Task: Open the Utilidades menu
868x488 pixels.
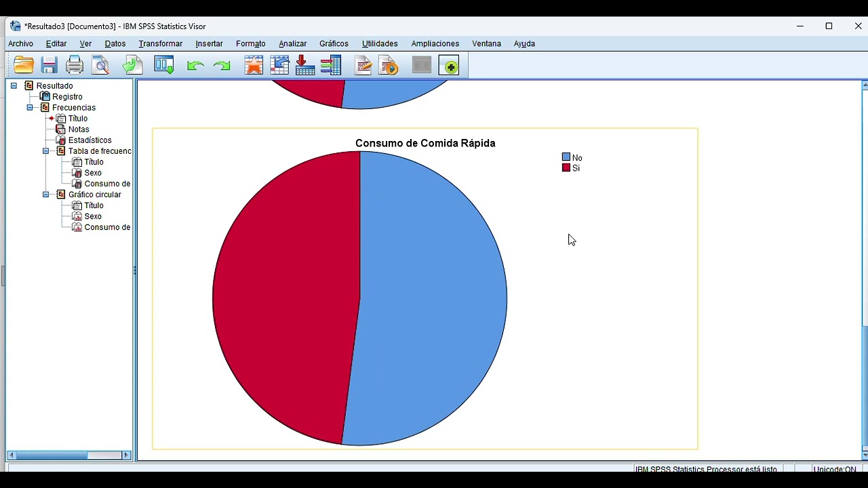Action: pos(380,43)
